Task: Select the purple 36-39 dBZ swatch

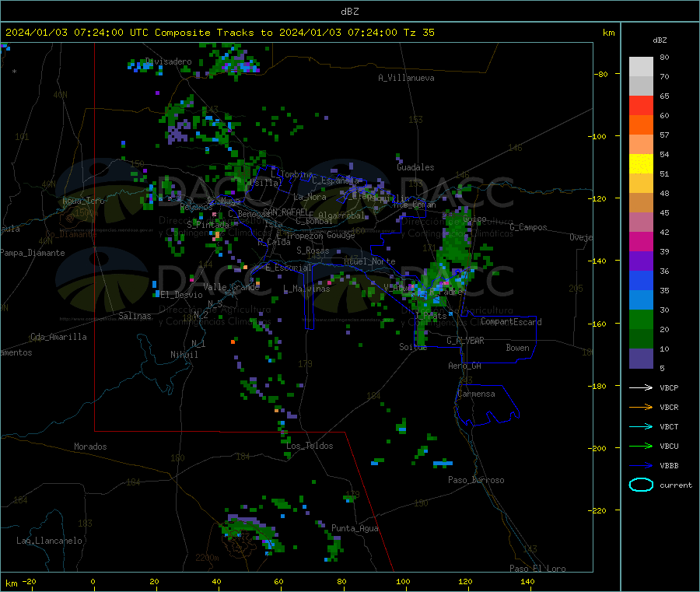Action: click(x=641, y=261)
